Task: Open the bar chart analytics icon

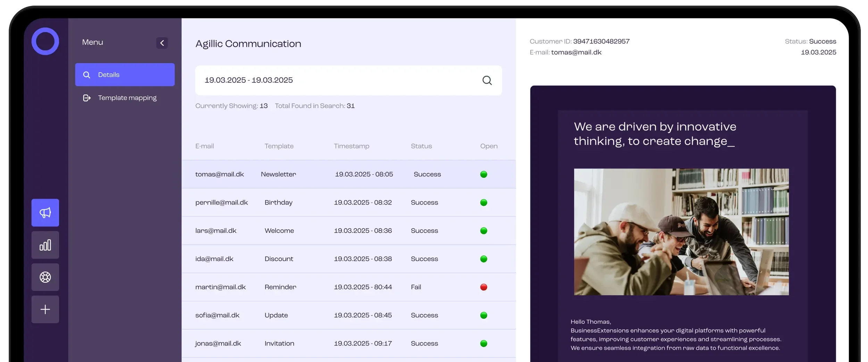Action: point(45,245)
